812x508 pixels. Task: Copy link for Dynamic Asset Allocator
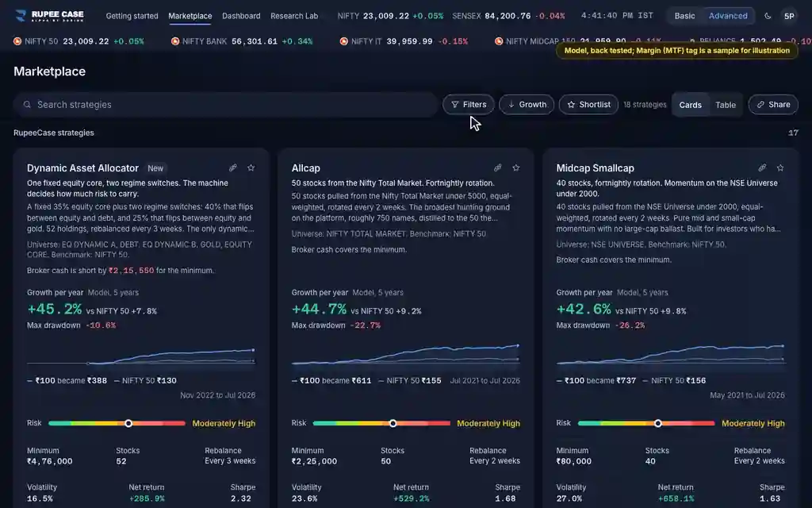[x=233, y=167]
